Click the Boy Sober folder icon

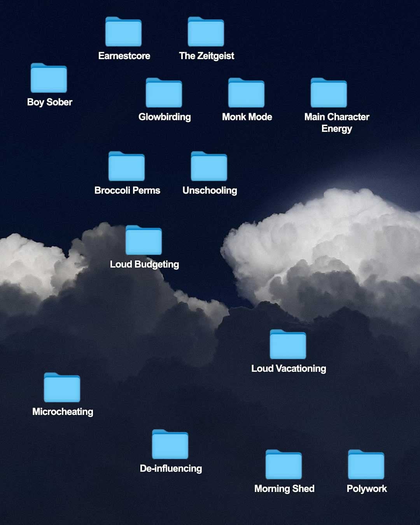49,78
